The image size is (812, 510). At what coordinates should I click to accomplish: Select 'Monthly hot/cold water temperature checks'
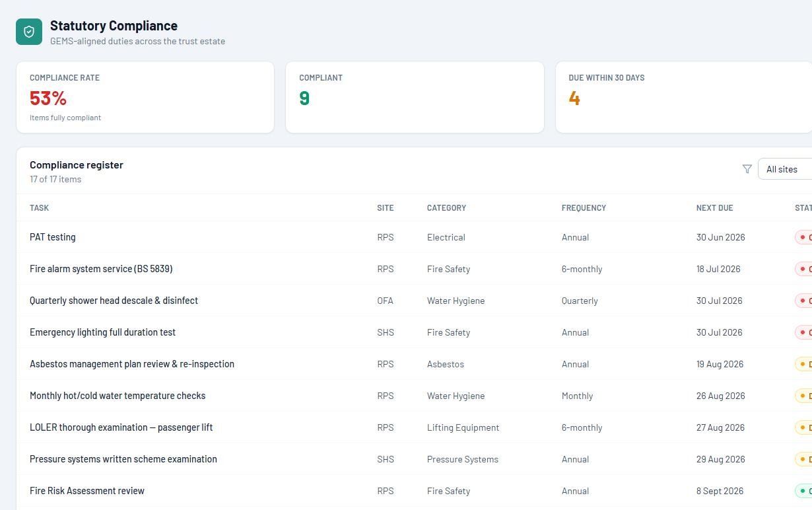[118, 396]
